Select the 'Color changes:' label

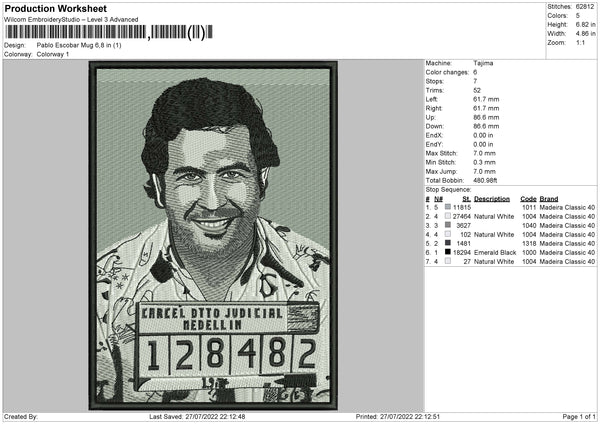(447, 72)
